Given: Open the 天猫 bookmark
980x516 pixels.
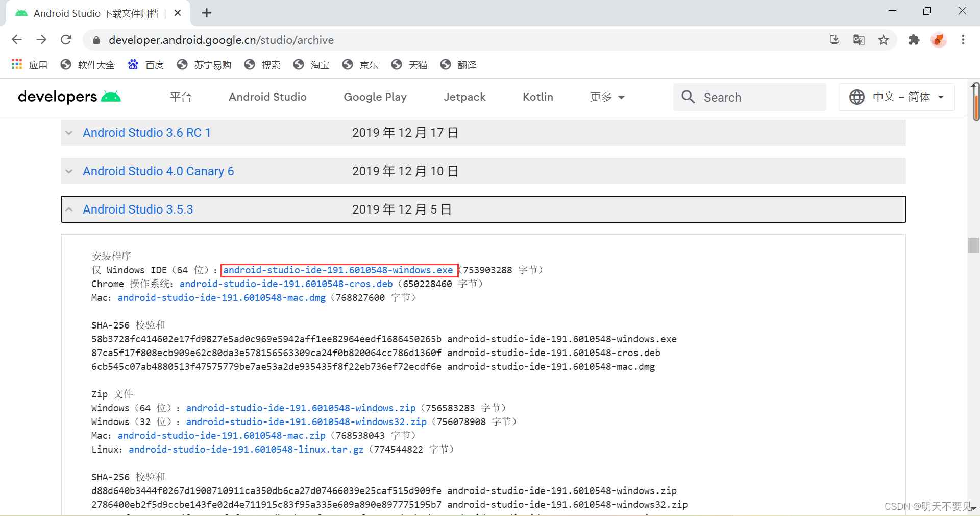Looking at the screenshot, I should tap(409, 65).
